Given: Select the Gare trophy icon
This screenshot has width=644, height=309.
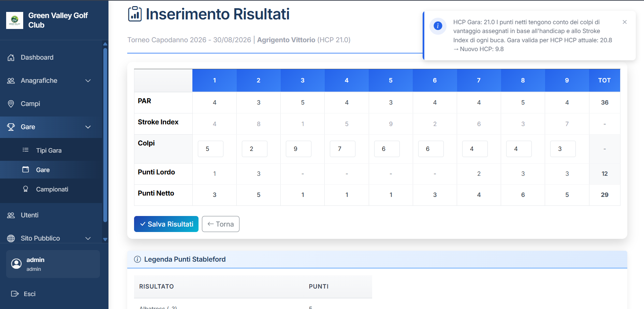Looking at the screenshot, I should (11, 127).
